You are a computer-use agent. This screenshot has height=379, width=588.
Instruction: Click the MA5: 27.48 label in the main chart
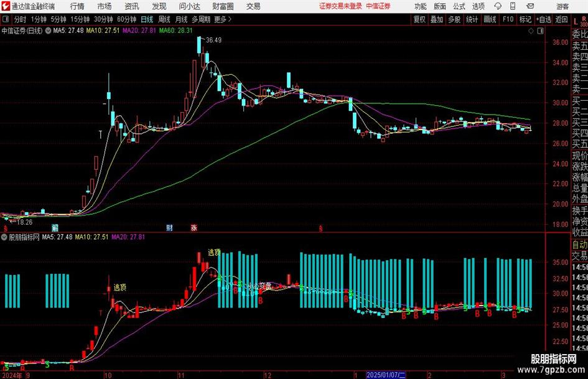pos(68,30)
